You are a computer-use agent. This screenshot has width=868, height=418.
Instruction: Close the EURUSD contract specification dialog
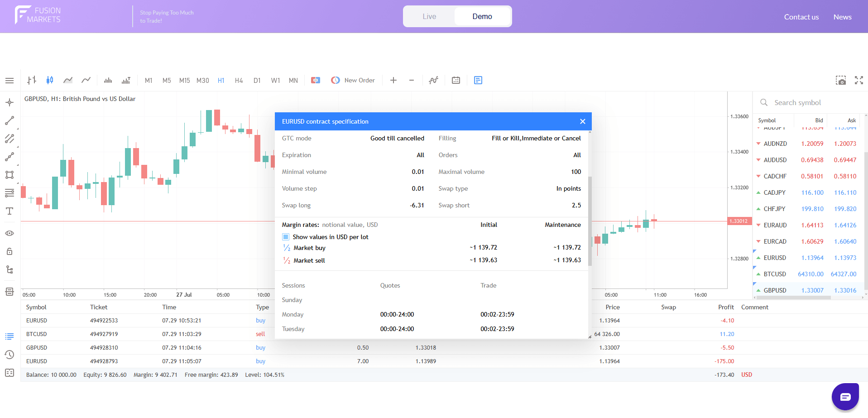click(x=583, y=121)
